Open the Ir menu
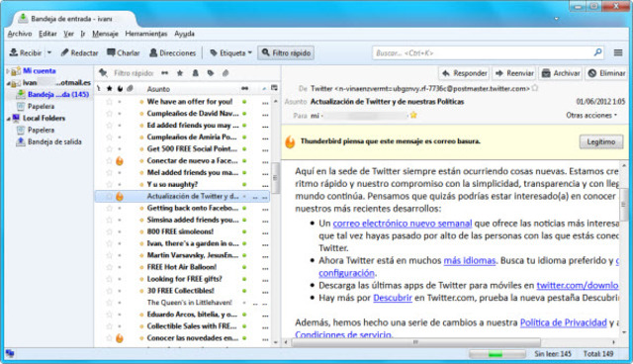This screenshot has height=364, width=633. tap(83, 34)
